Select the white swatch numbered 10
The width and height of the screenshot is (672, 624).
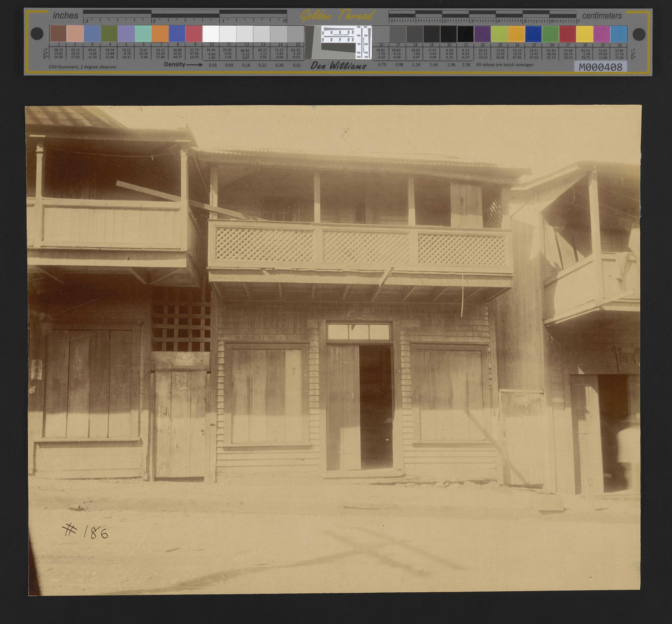tap(211, 34)
